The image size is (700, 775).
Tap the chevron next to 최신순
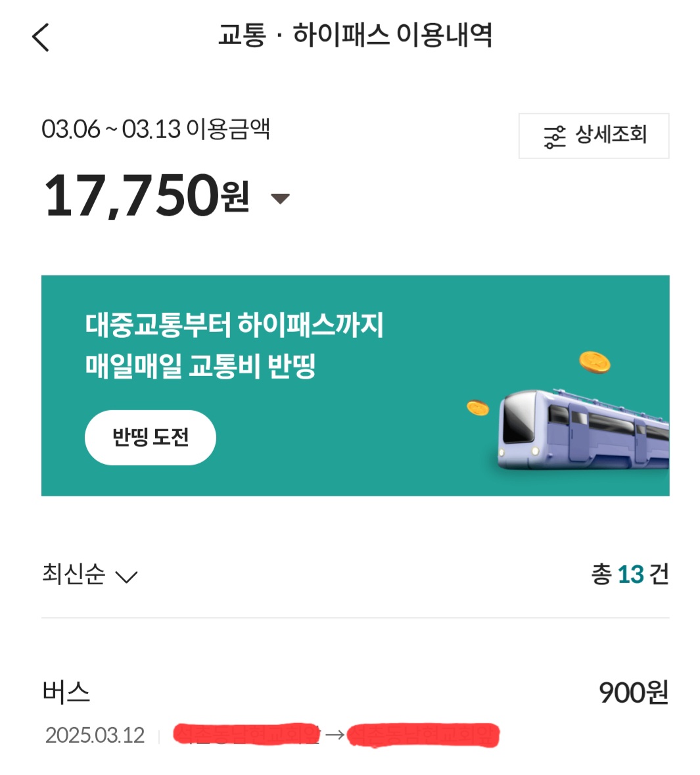tap(126, 577)
